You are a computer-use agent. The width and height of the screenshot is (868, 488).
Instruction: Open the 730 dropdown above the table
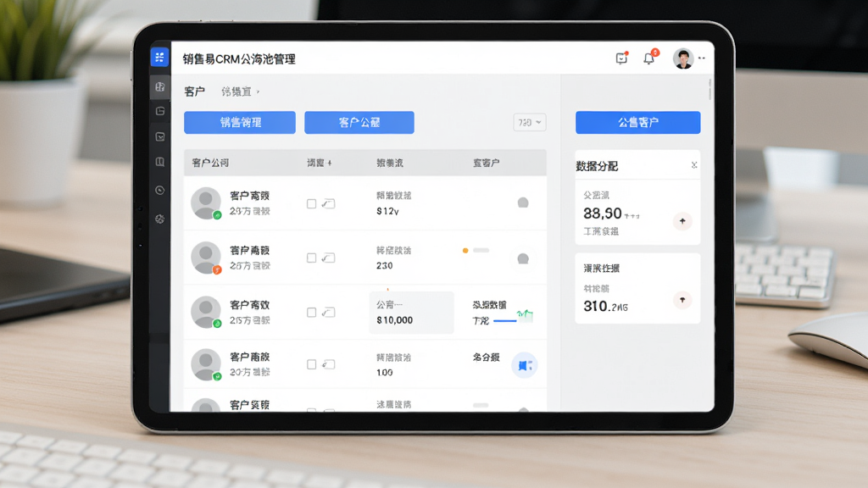click(530, 122)
